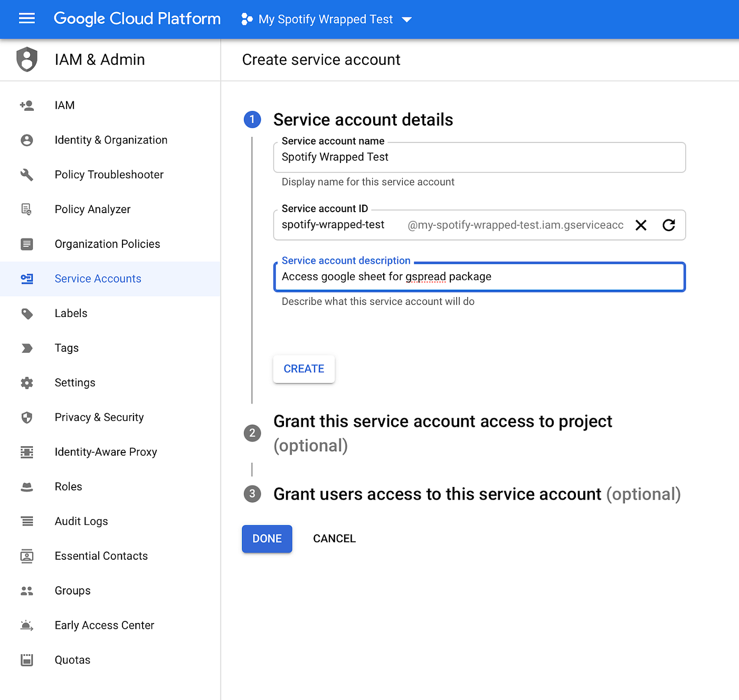This screenshot has width=739, height=700.
Task: Regenerate the service account ID
Action: pos(669,225)
